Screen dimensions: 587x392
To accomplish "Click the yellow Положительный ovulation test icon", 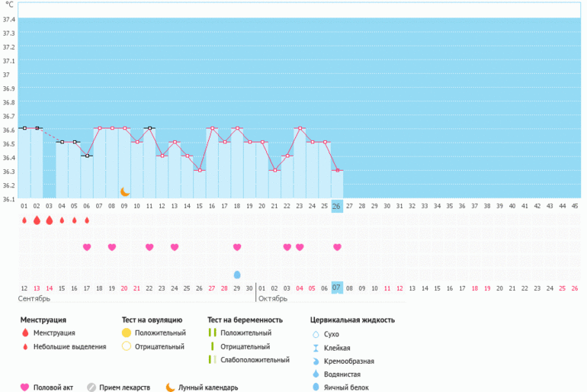I will pos(127,334).
